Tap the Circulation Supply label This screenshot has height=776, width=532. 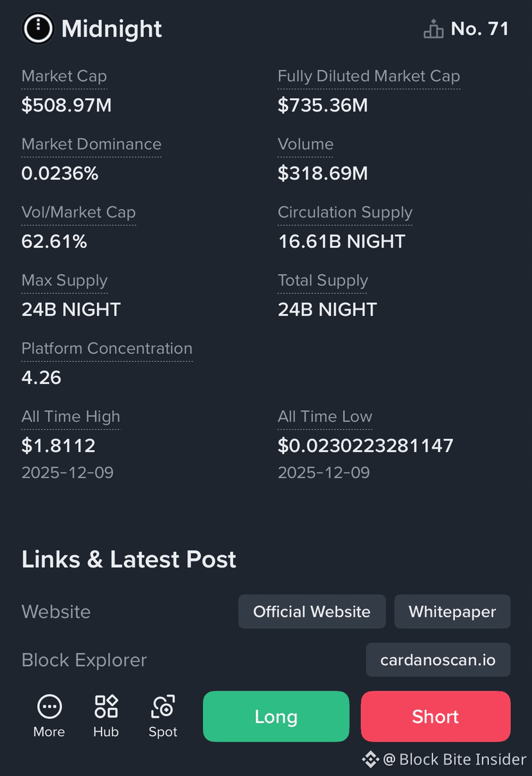coord(345,213)
